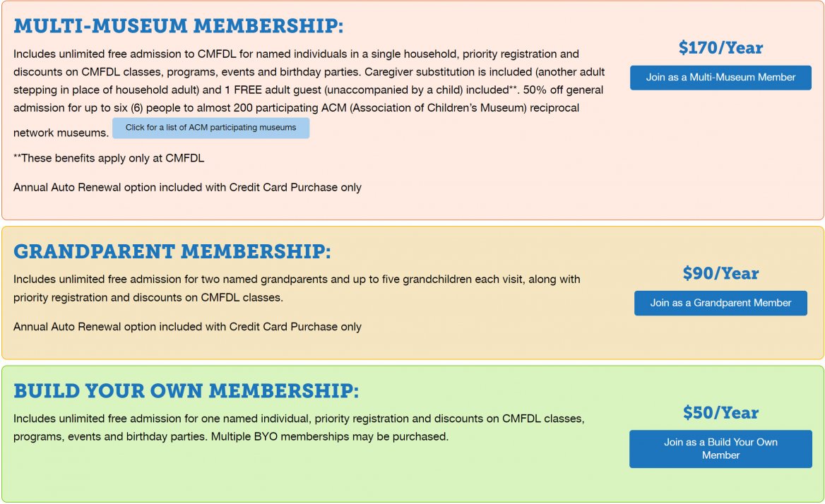Open the list of ACM participating museums
Image resolution: width=825 pixels, height=504 pixels.
click(210, 128)
